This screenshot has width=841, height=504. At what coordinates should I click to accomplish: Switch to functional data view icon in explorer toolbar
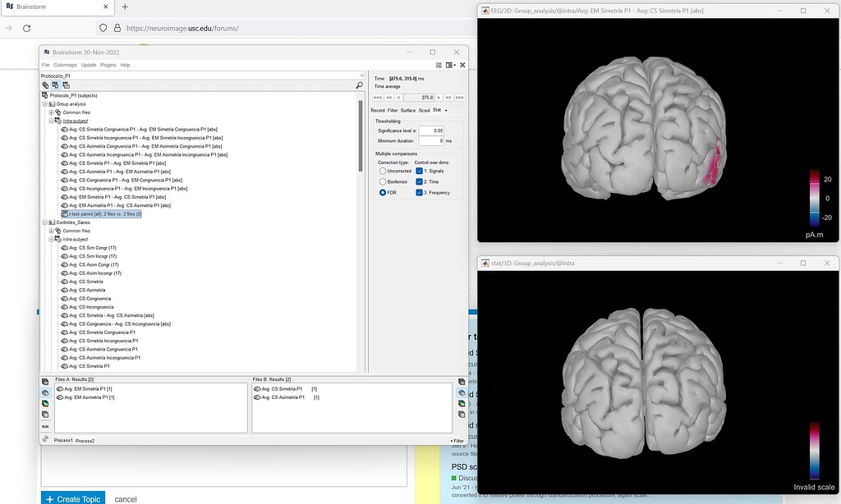(55, 85)
